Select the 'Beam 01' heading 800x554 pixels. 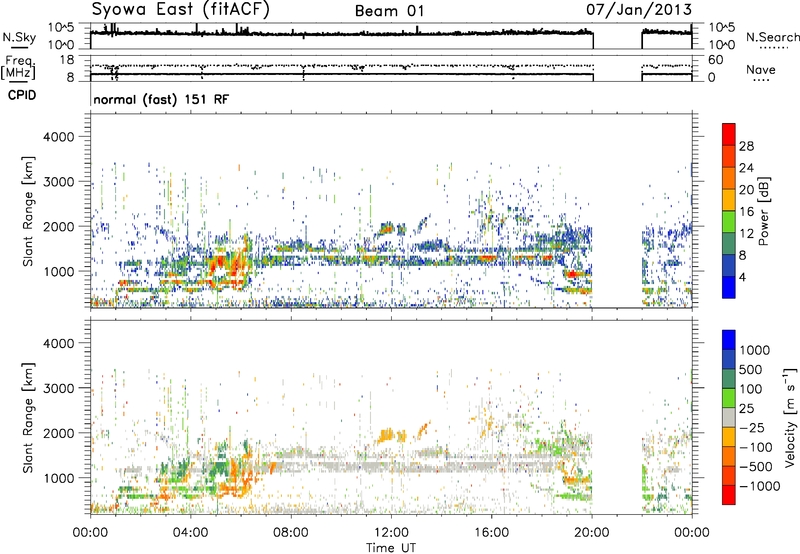point(390,11)
